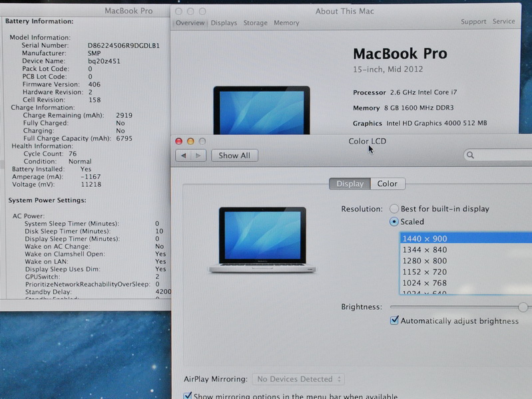Select the 1280 × 800 resolution
The image size is (532, 399).
466,261
